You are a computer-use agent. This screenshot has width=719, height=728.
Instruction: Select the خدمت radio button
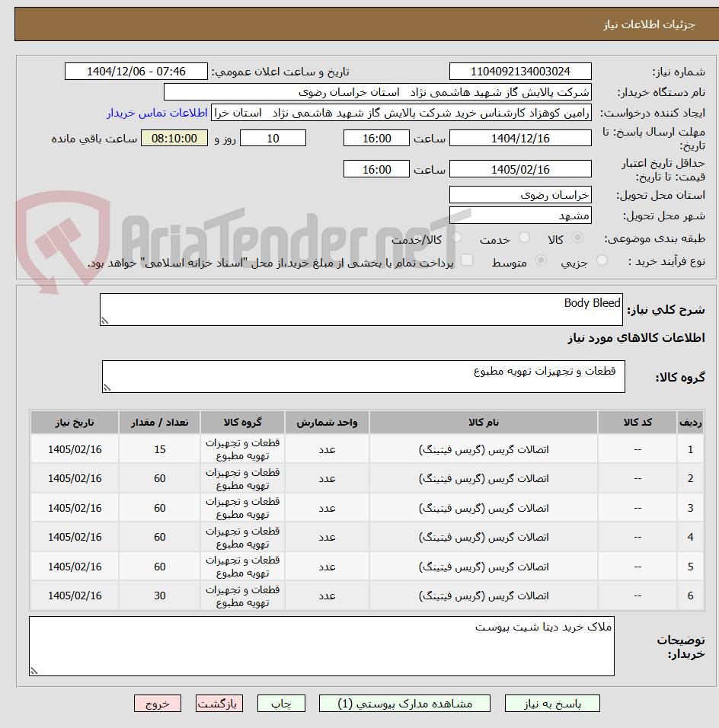[x=524, y=238]
